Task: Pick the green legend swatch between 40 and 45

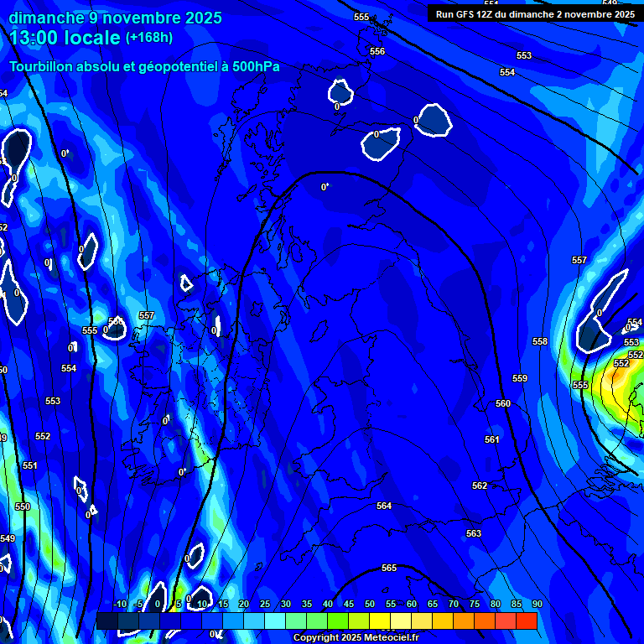Action: [338, 621]
